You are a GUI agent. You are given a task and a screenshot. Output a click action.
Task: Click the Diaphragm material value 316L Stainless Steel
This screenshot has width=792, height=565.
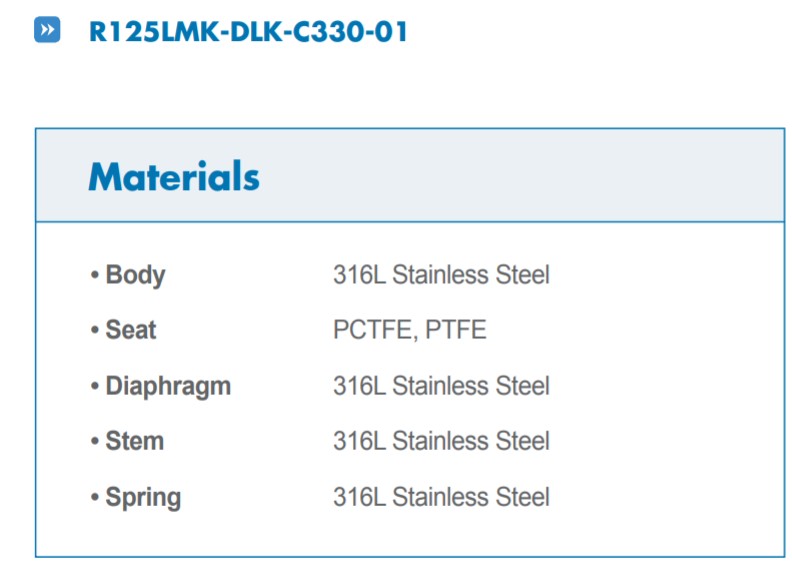(x=441, y=386)
